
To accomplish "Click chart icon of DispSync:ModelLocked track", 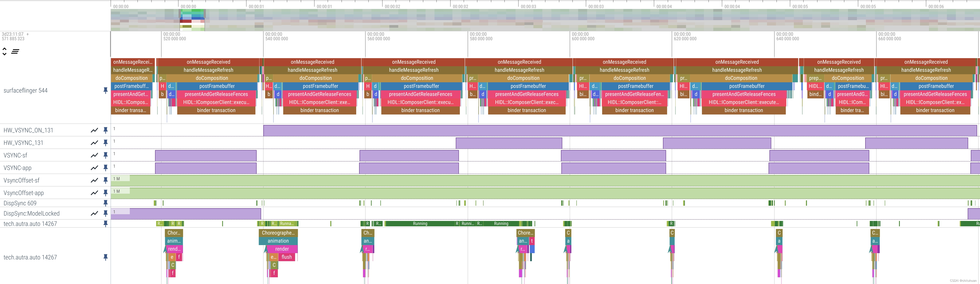I will click(94, 214).
